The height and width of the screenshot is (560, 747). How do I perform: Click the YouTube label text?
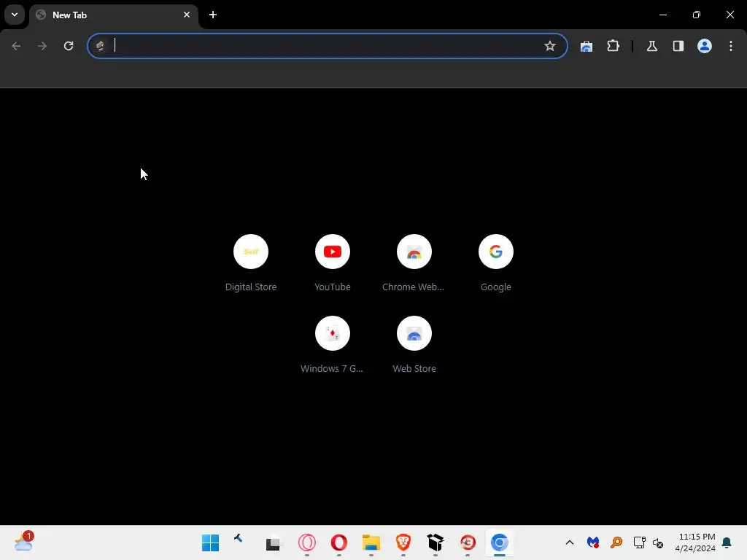(333, 287)
